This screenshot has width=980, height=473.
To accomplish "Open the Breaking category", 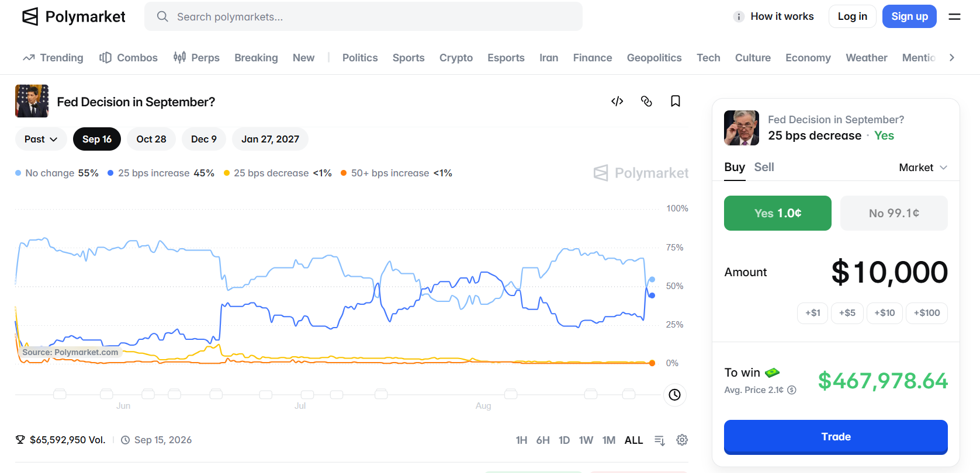I will coord(256,58).
